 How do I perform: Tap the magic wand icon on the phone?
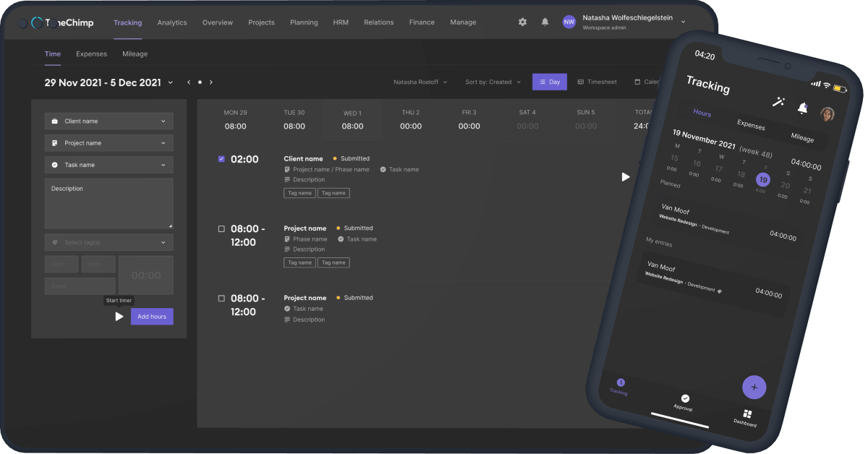[x=779, y=103]
